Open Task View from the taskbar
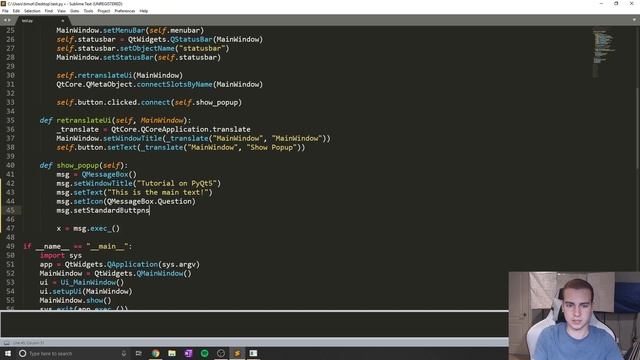640x360 pixels. 139,353
